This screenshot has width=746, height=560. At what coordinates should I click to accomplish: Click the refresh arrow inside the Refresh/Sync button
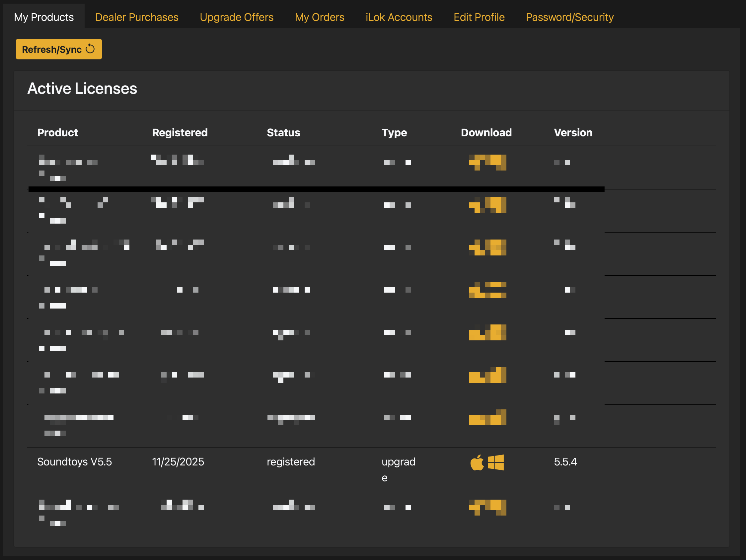coord(90,49)
